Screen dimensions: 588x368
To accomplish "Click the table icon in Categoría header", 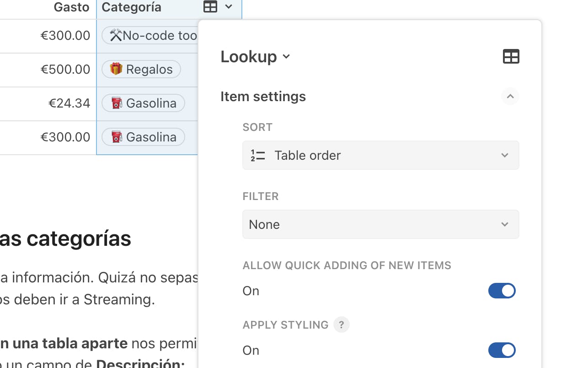I will [x=210, y=7].
